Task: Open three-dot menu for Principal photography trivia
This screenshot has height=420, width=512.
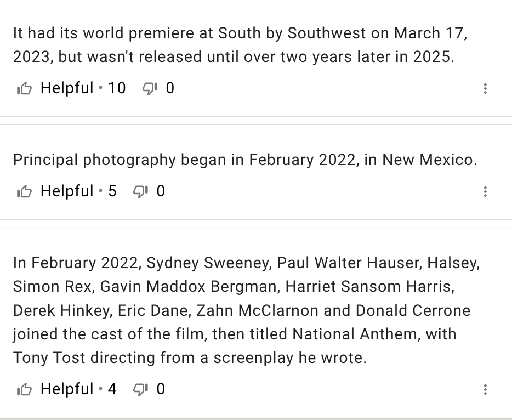Action: coord(485,191)
